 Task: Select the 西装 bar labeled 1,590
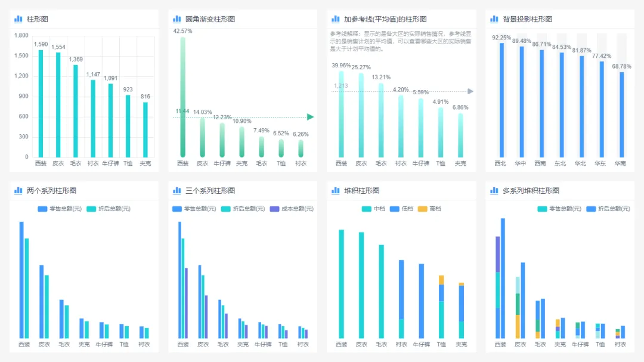(41, 104)
